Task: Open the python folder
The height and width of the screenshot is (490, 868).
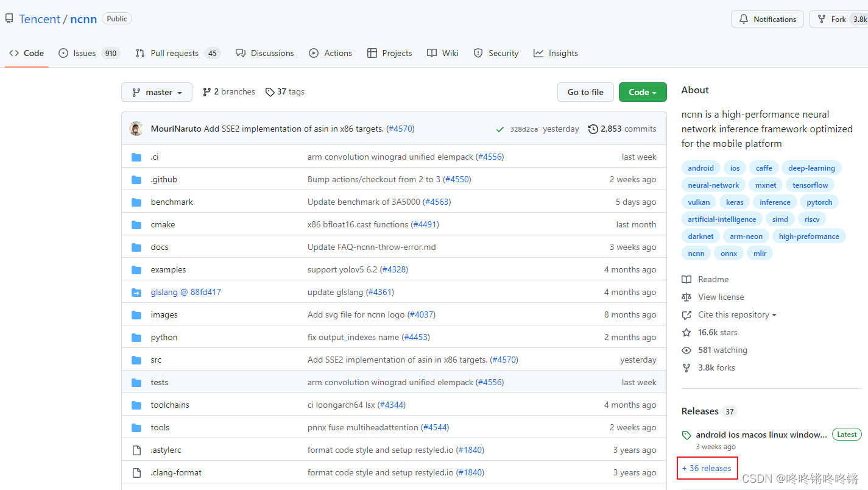Action: [x=164, y=337]
